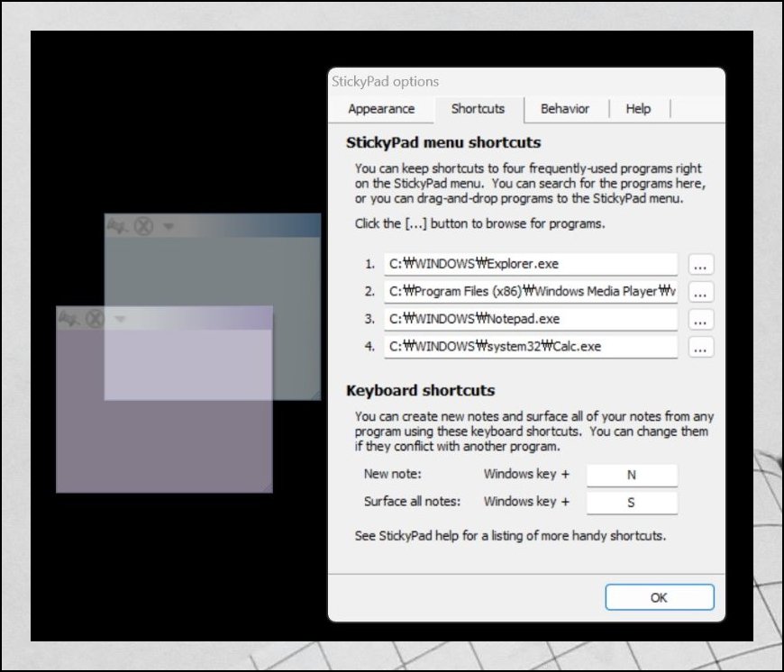Click the 'New note:' label
The width and height of the screenshot is (784, 672).
[393, 474]
